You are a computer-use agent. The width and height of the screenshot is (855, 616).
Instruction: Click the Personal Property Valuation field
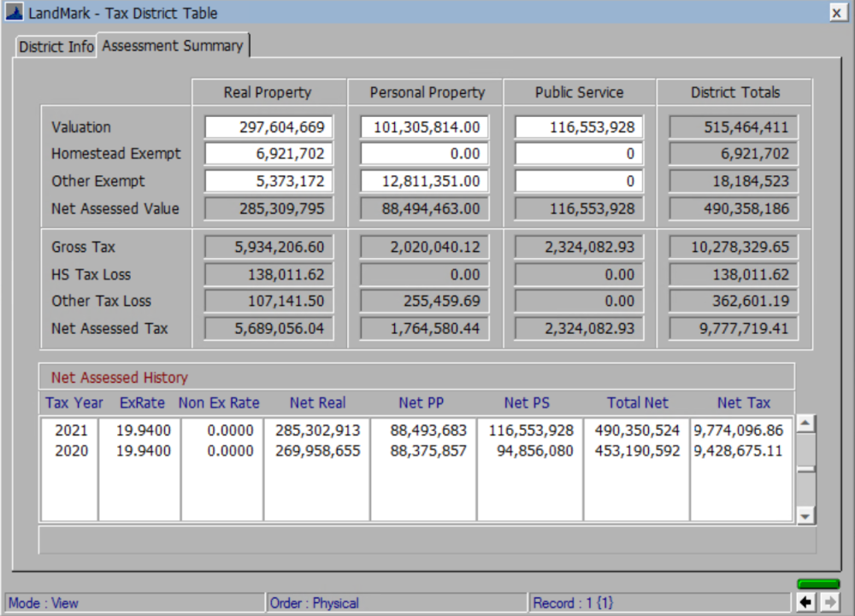click(x=424, y=127)
